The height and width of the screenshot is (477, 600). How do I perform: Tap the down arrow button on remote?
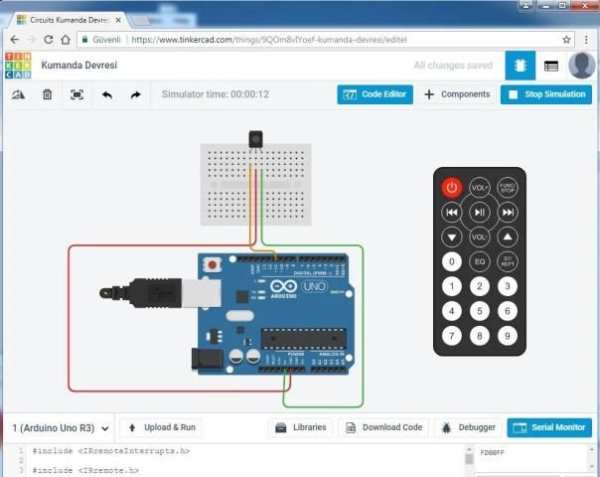[452, 237]
